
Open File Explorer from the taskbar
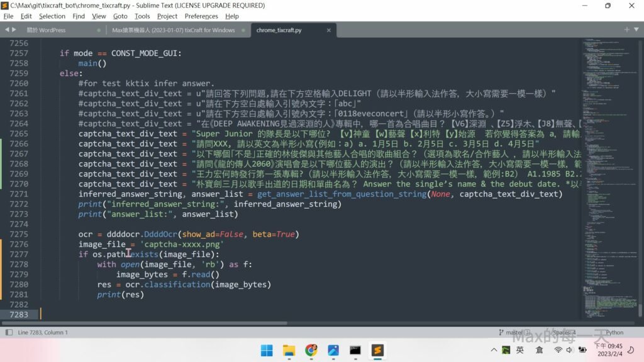[289, 350]
